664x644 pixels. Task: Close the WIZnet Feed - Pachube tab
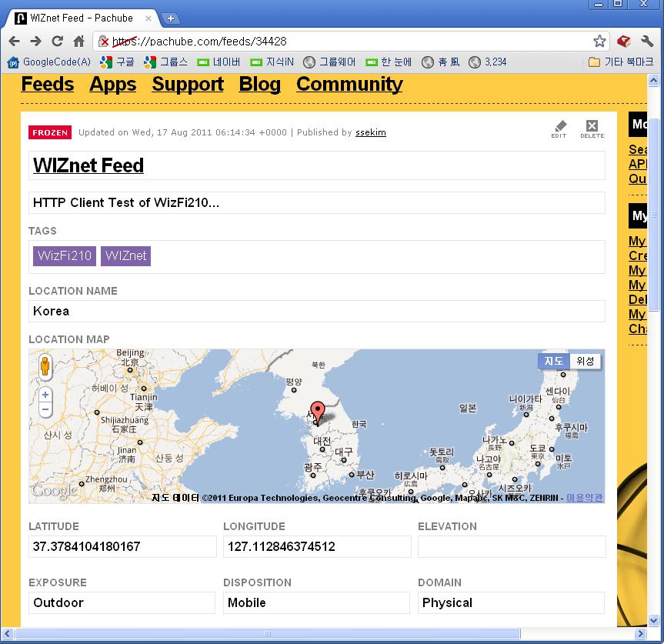148,18
